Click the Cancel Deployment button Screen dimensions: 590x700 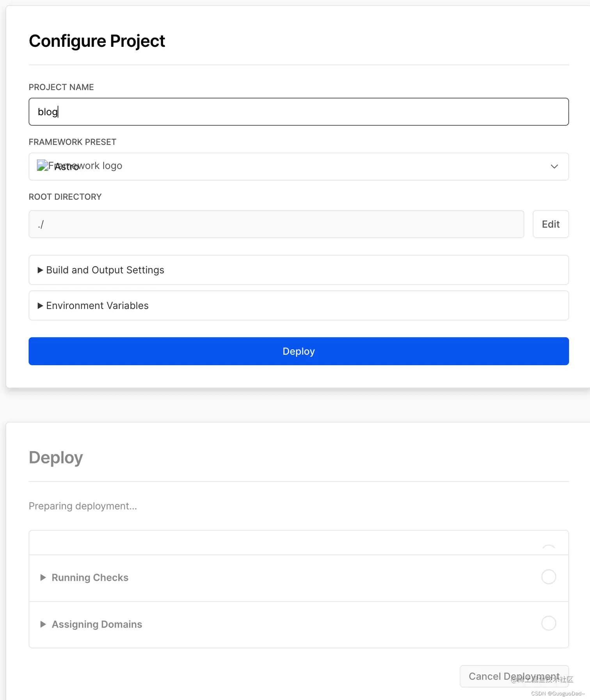pos(514,676)
